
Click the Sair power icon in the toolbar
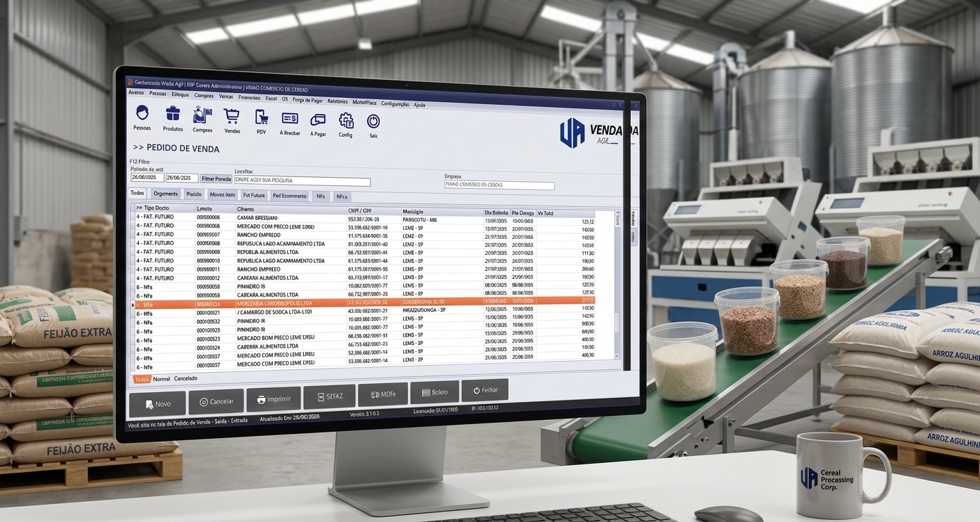373,125
